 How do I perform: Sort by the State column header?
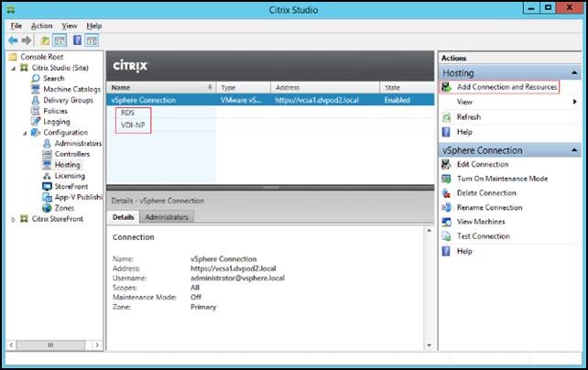coord(407,87)
